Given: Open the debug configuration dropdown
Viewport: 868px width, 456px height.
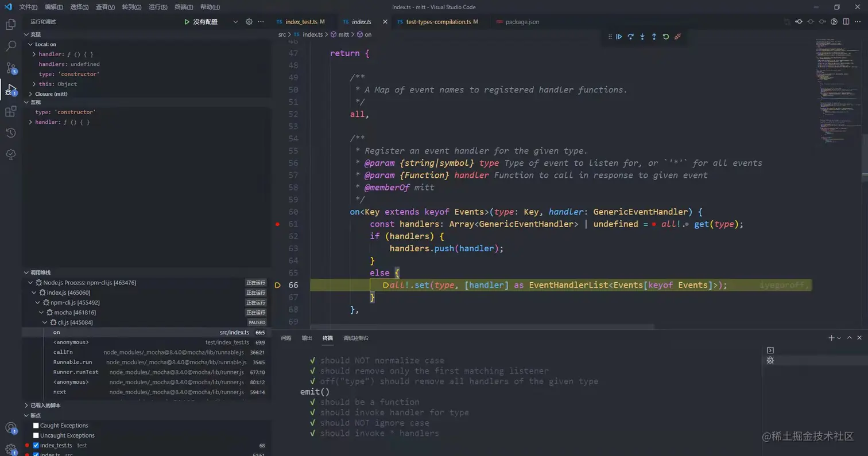Looking at the screenshot, I should [235, 22].
